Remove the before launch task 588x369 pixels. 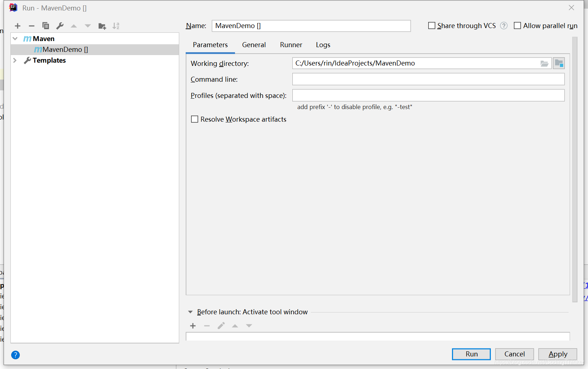(207, 326)
